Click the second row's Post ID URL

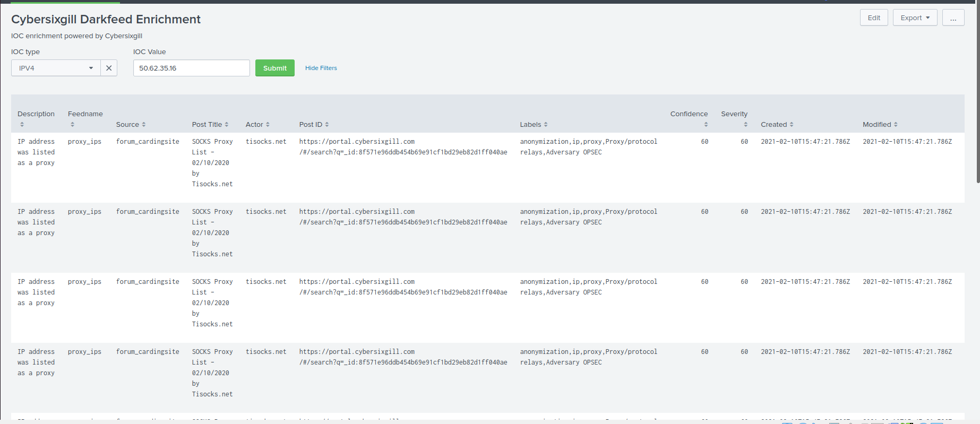click(403, 217)
